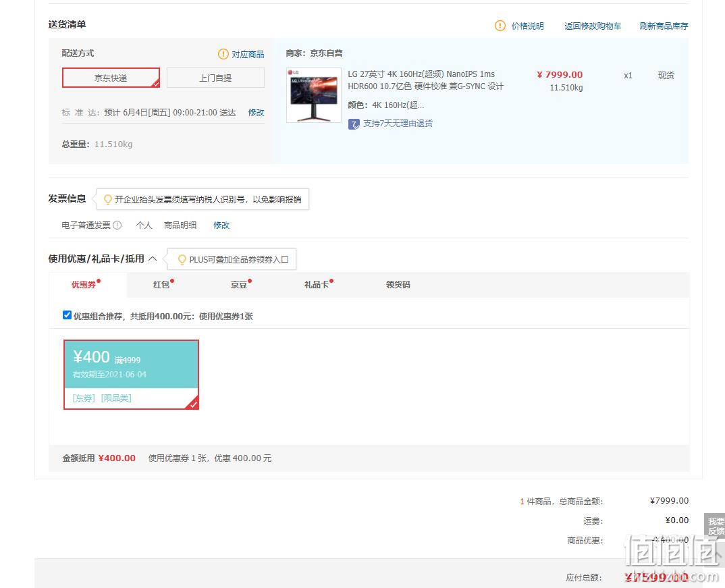Viewport: 725px width, 588px height.
Task: Click the 现货 stock status text
Action: tap(666, 75)
